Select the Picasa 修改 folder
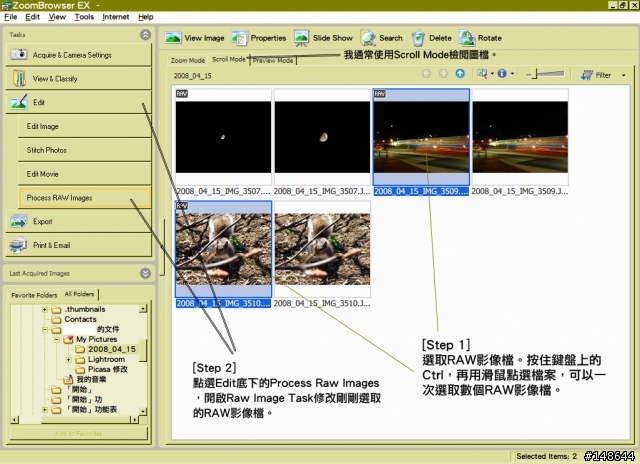Image resolution: width=640 pixels, height=464 pixels. [x=108, y=369]
